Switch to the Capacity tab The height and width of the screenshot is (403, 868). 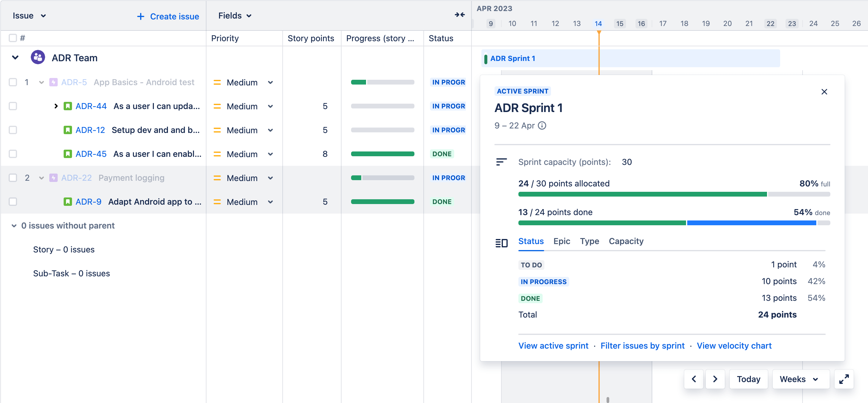click(626, 241)
